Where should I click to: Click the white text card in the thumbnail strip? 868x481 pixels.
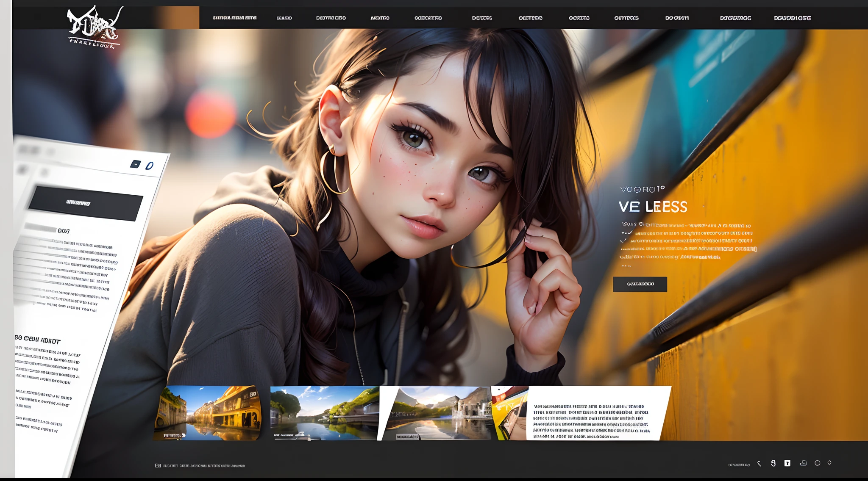[598, 413]
